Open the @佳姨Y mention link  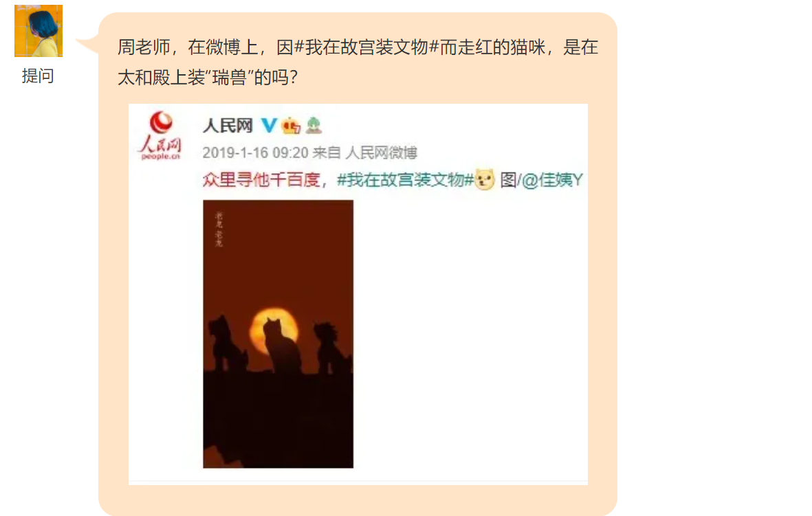[552, 180]
